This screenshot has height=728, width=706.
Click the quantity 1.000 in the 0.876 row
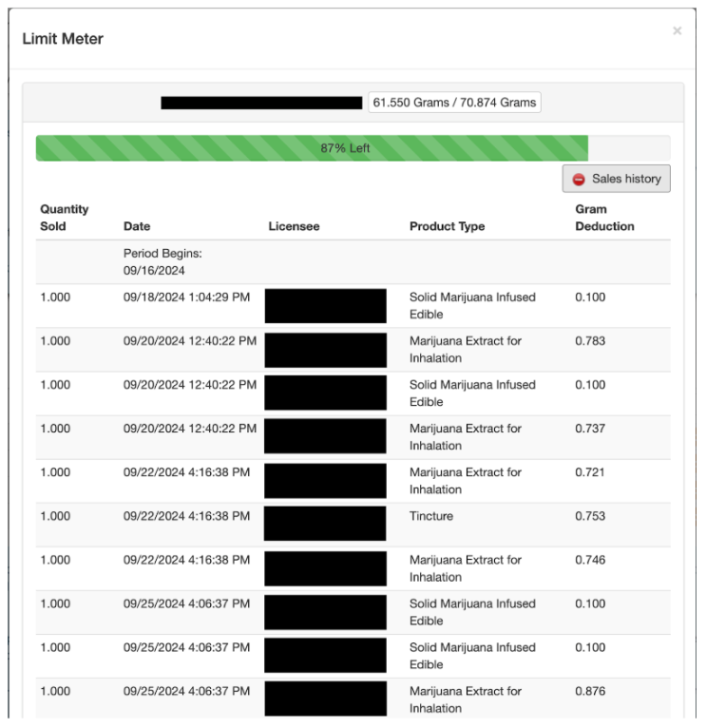pyautogui.click(x=55, y=691)
